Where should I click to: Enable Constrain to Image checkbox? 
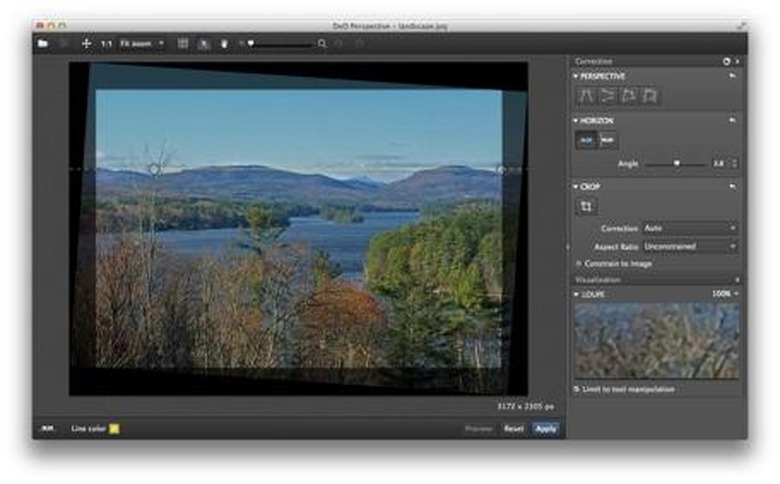tap(578, 263)
